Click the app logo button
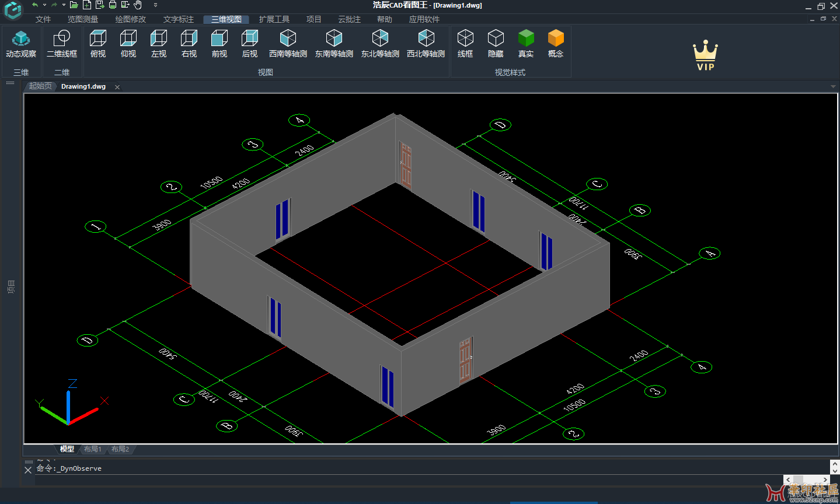The image size is (840, 504). [12, 10]
